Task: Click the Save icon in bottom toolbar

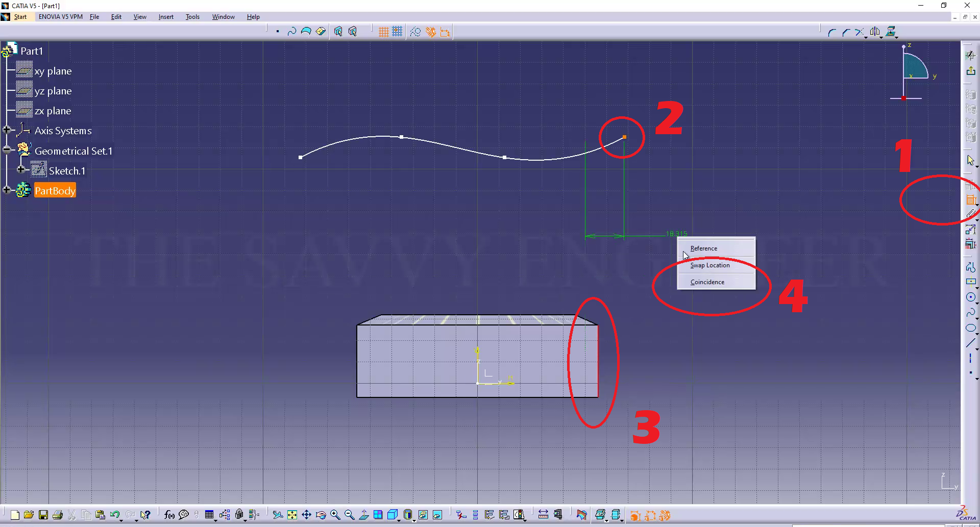Action: 43,515
